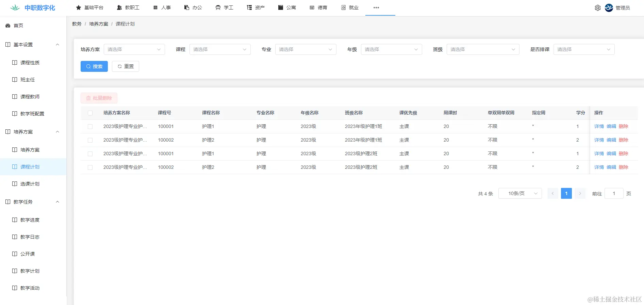Click the 就业 icon in top bar
The height and width of the screenshot is (305, 644).
pyautogui.click(x=343, y=7)
